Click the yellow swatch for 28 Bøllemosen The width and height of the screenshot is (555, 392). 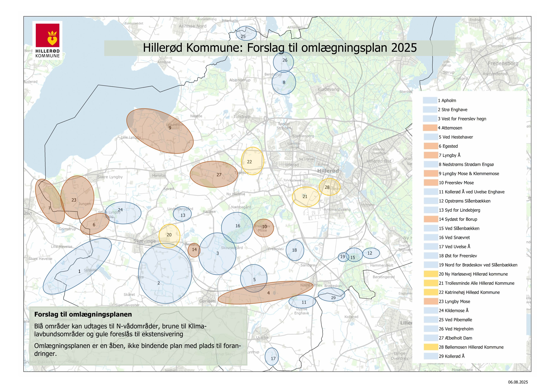point(431,347)
